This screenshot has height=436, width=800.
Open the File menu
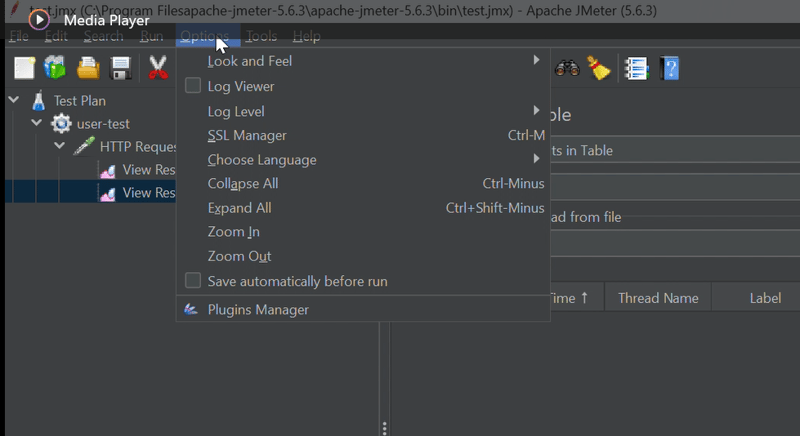[x=19, y=36]
